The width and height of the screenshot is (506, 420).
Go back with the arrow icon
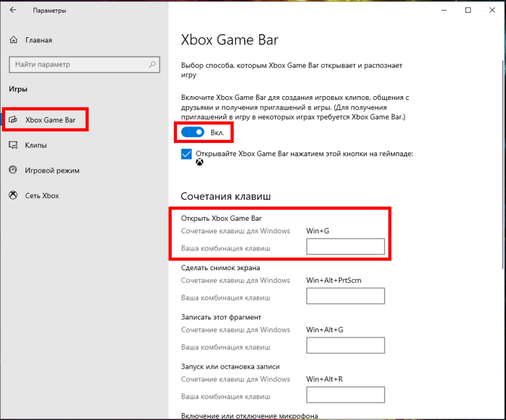(x=13, y=10)
